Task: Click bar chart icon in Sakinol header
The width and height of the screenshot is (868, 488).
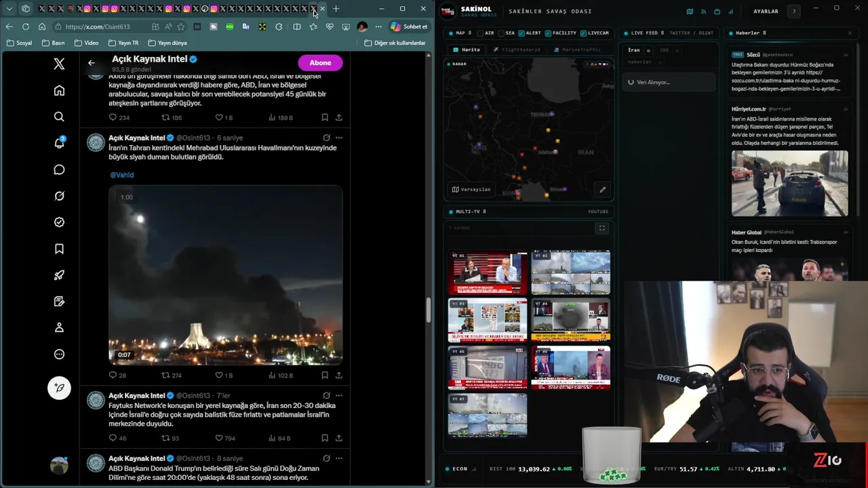Action: tap(730, 12)
